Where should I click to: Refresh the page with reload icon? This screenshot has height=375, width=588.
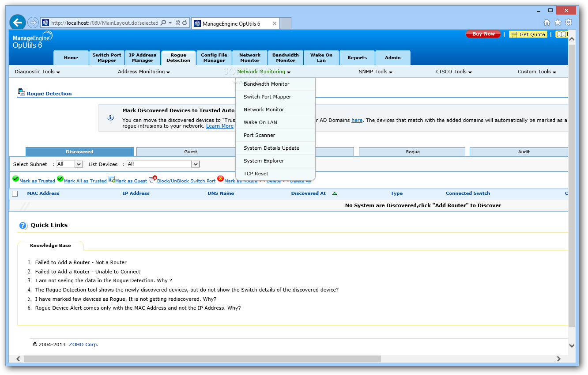tap(185, 23)
